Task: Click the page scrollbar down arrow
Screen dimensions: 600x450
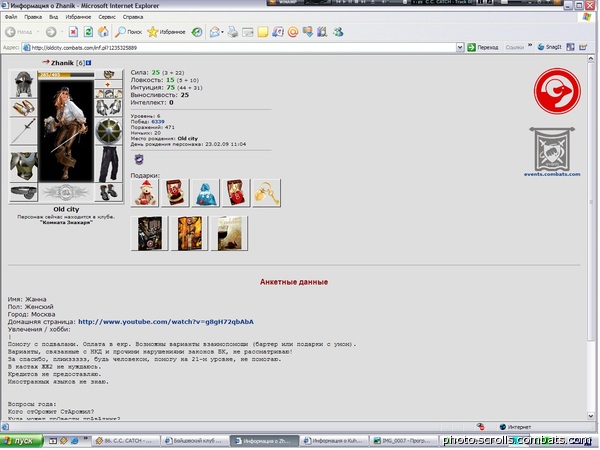Action: [591, 416]
